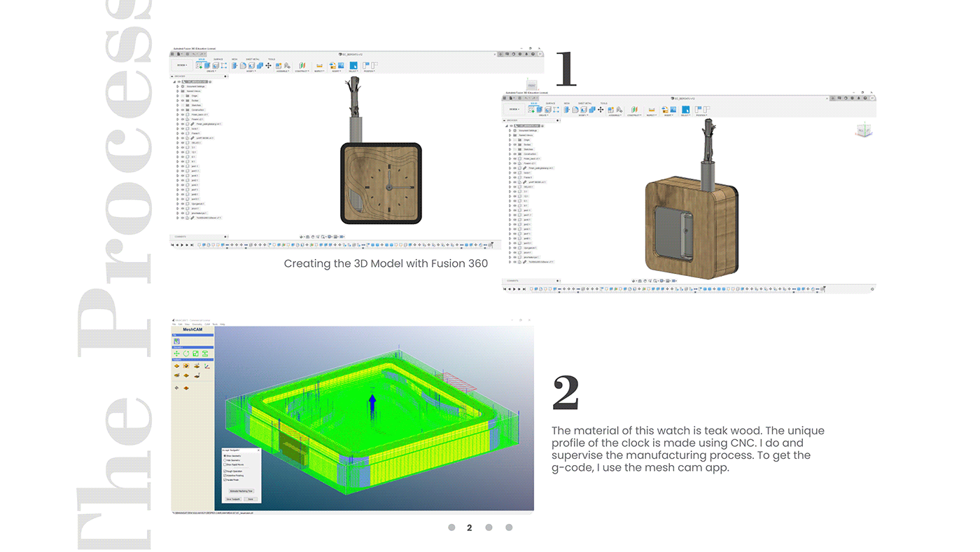Viewport: 980px width, 552px height.
Task: Click timeline end marker in perspective-view Fusion window
Action: [x=823, y=289]
